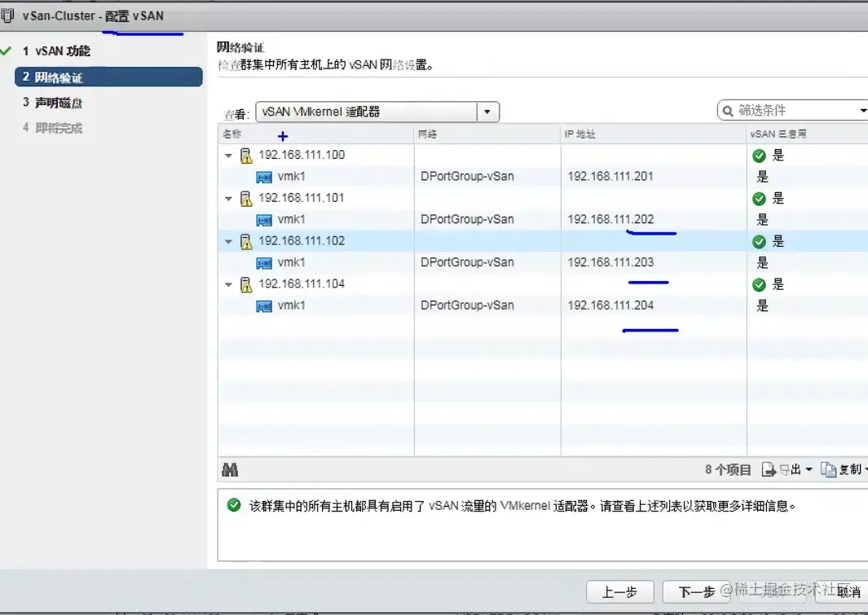Click green check status for host 192.168.111.101
The width and height of the screenshot is (868, 615).
tap(759, 199)
